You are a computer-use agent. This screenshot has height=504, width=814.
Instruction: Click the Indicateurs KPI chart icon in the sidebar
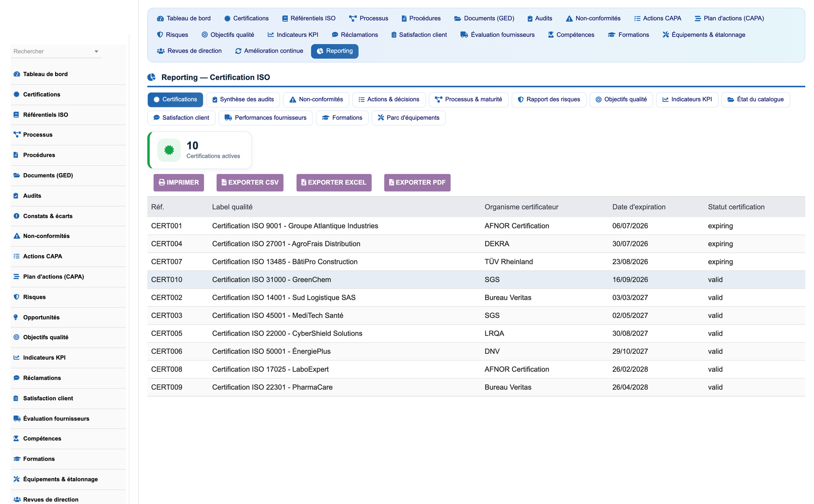click(17, 358)
